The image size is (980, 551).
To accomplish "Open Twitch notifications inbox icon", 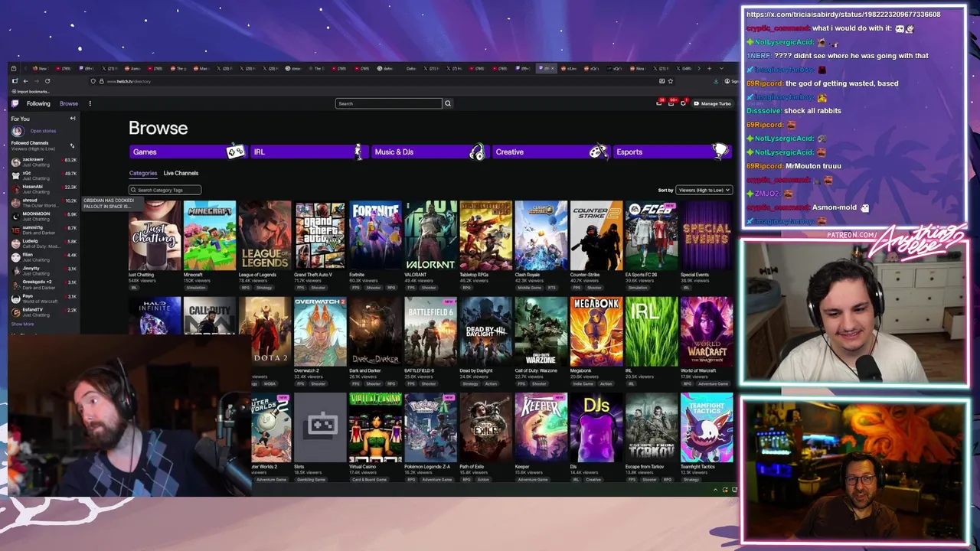I will [x=658, y=103].
